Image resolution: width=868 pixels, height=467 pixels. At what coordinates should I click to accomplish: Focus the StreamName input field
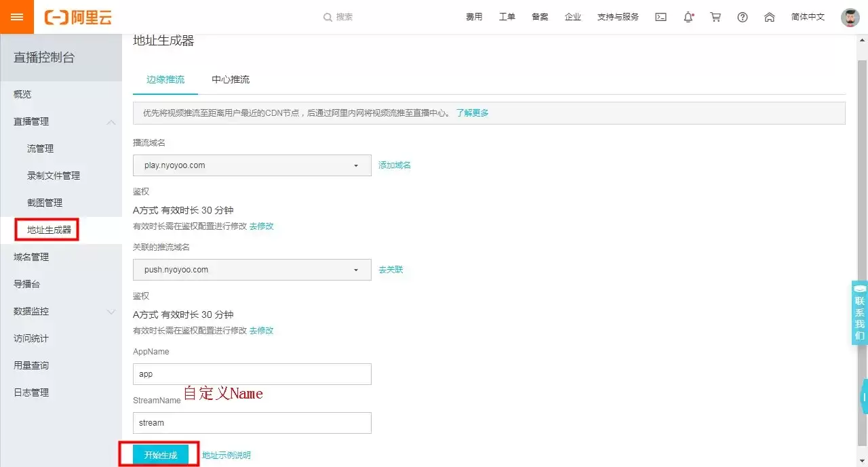(252, 423)
